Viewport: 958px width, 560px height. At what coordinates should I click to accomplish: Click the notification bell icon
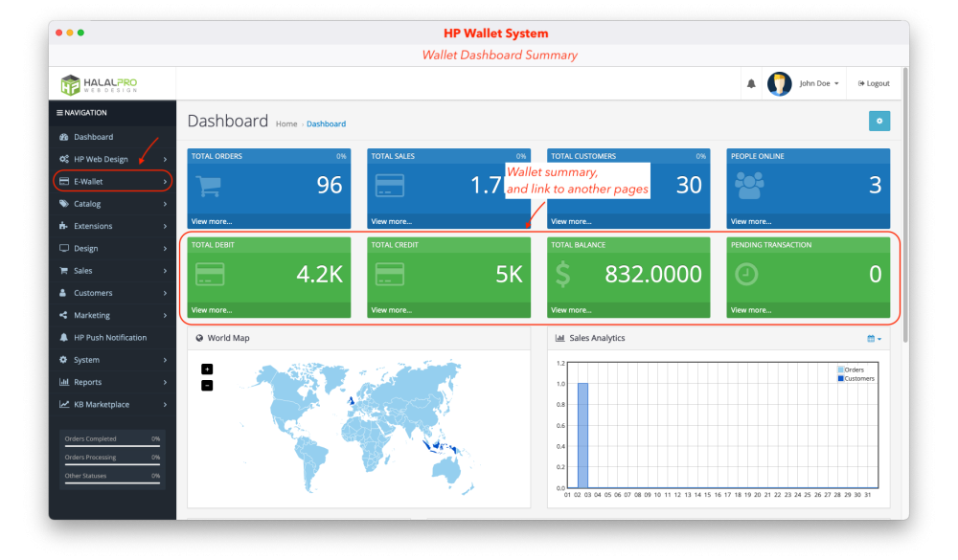point(751,84)
